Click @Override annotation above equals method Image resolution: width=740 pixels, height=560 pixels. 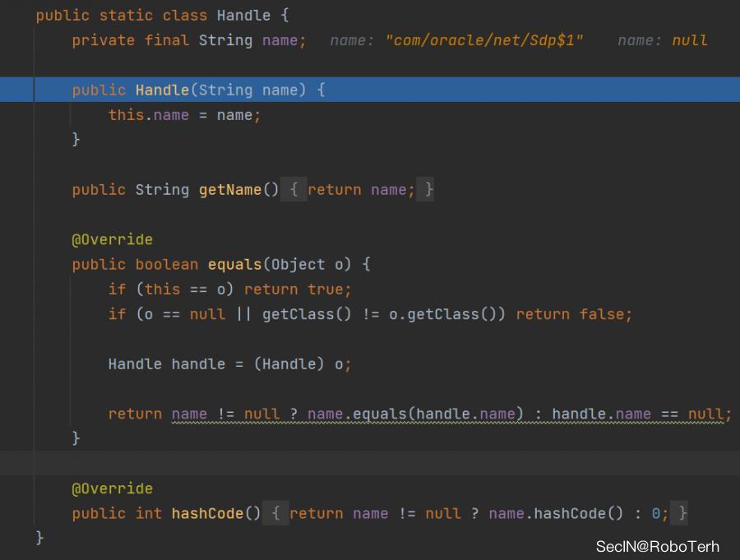(x=112, y=240)
